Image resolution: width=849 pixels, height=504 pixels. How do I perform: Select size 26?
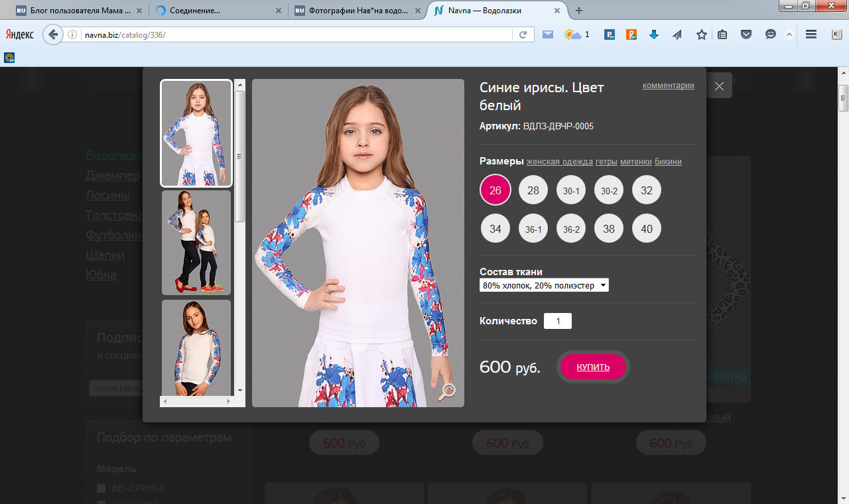pos(495,190)
